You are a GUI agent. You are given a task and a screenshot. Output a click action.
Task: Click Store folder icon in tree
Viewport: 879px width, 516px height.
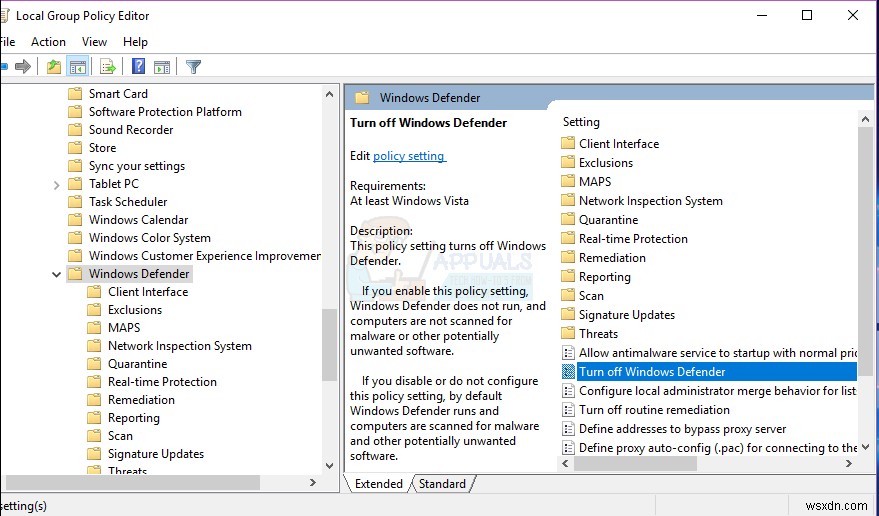[x=75, y=148]
